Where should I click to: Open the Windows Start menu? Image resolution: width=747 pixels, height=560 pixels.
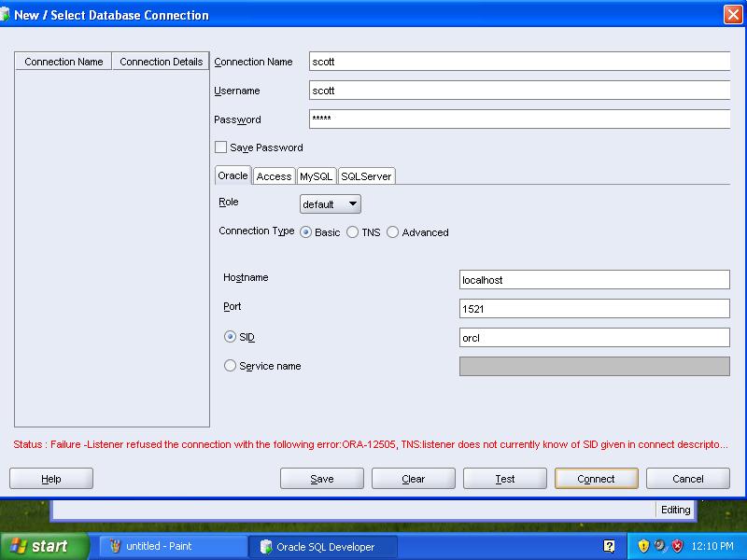[45, 546]
